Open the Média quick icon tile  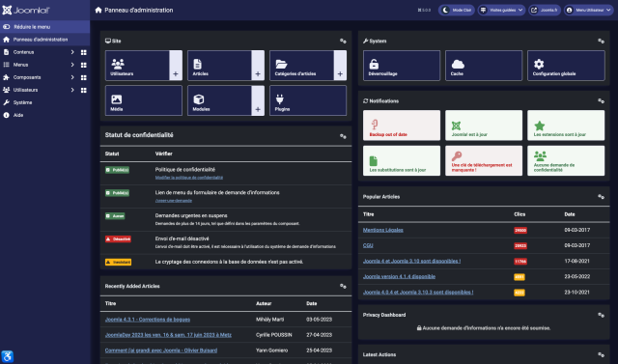144,100
